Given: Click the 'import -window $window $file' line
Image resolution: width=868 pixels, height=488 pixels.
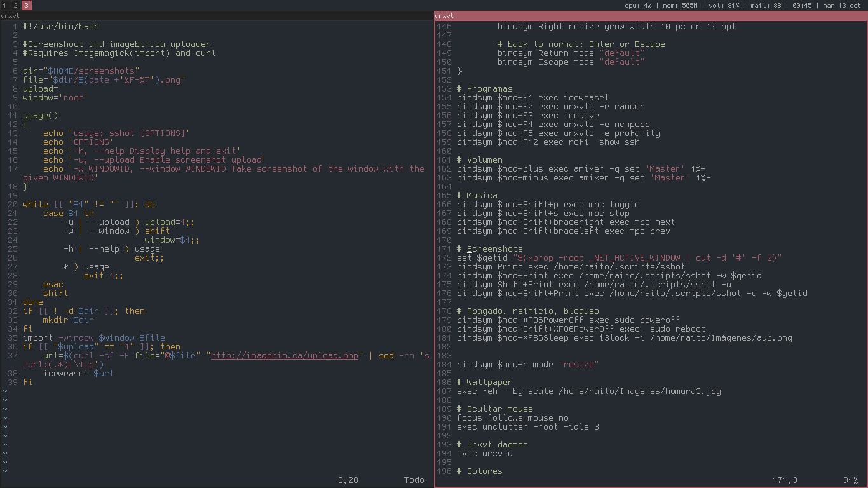Looking at the screenshot, I should coord(93,338).
